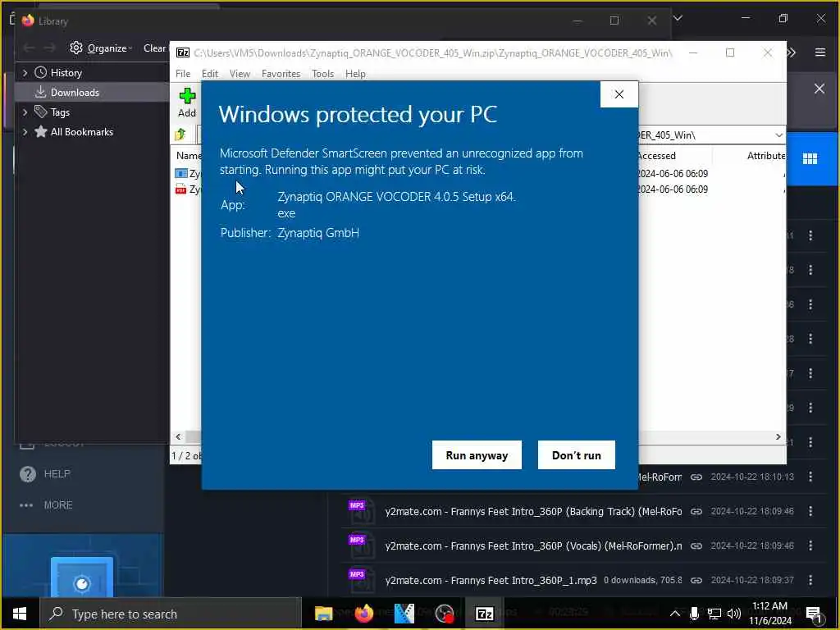
Task: Copy link for Frannys Feet Intro_360P_1.mp3
Action: click(696, 580)
